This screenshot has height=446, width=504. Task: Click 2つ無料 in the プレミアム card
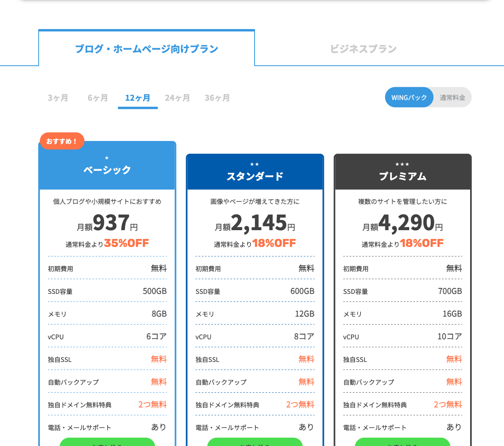448,405
